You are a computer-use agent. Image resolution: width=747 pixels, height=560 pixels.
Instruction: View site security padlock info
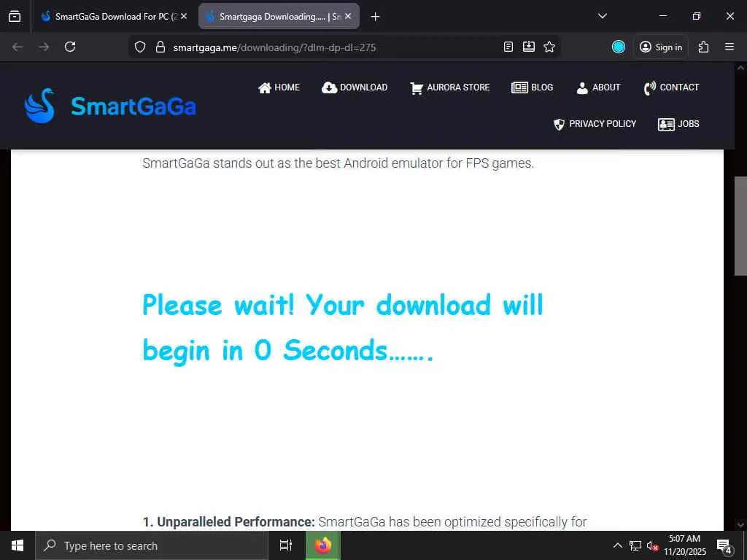click(x=160, y=47)
